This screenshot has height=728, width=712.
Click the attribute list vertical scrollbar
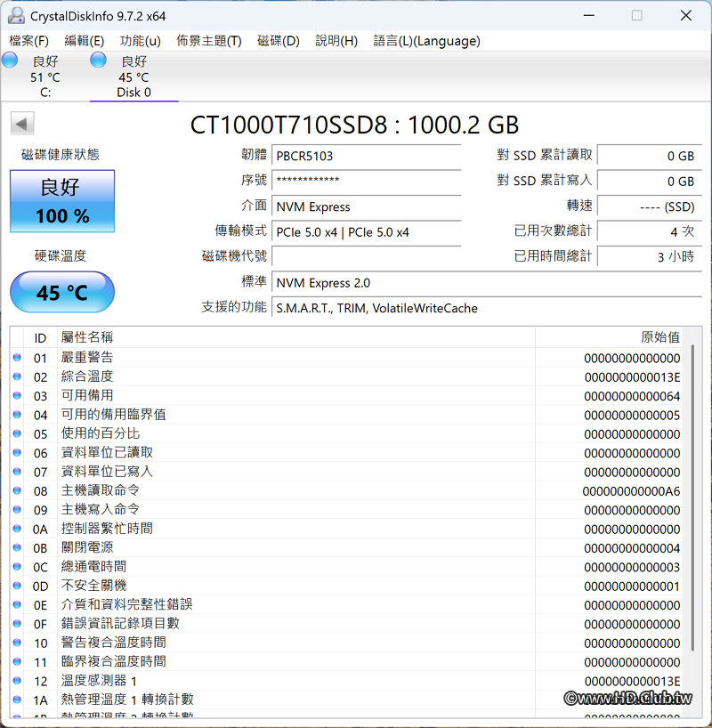click(692, 497)
